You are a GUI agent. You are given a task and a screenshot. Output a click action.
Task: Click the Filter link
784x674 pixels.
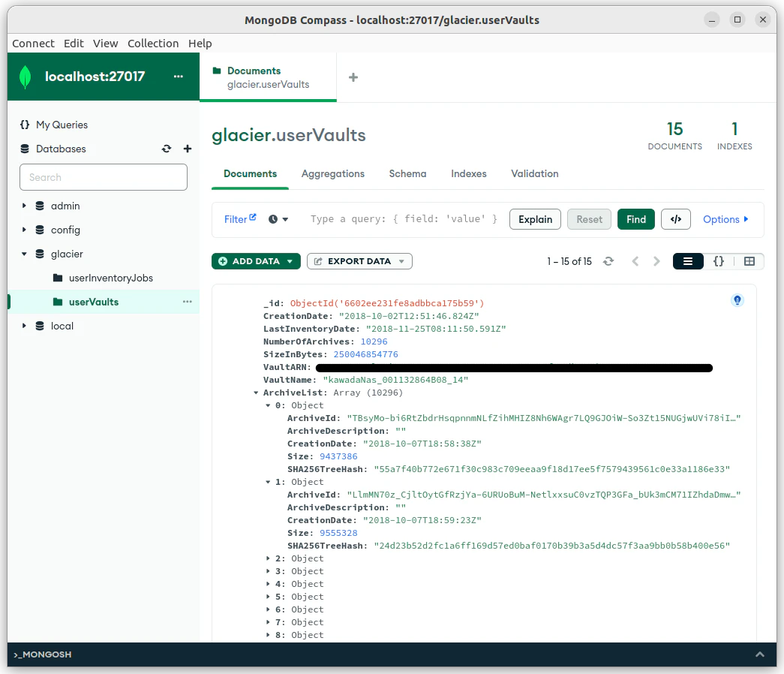[x=236, y=219]
